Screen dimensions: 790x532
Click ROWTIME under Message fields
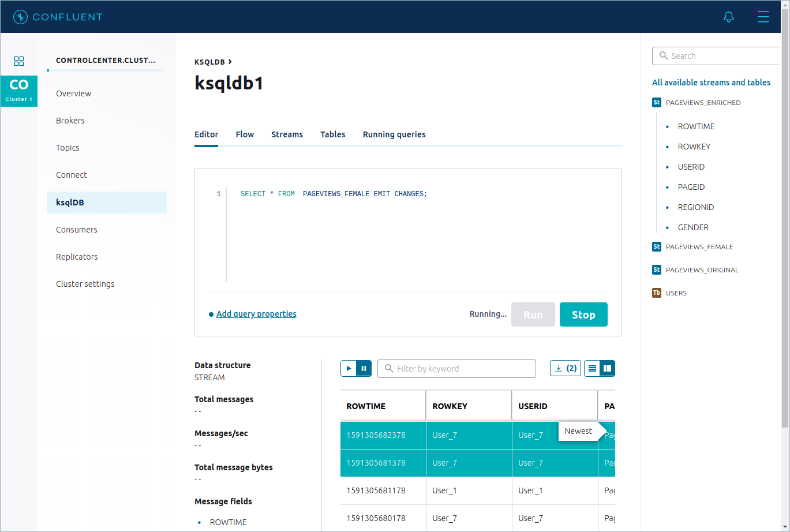228,522
